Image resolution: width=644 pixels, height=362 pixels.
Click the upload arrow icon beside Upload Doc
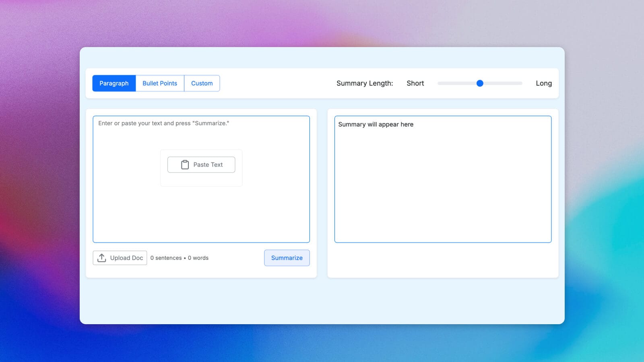tap(102, 258)
